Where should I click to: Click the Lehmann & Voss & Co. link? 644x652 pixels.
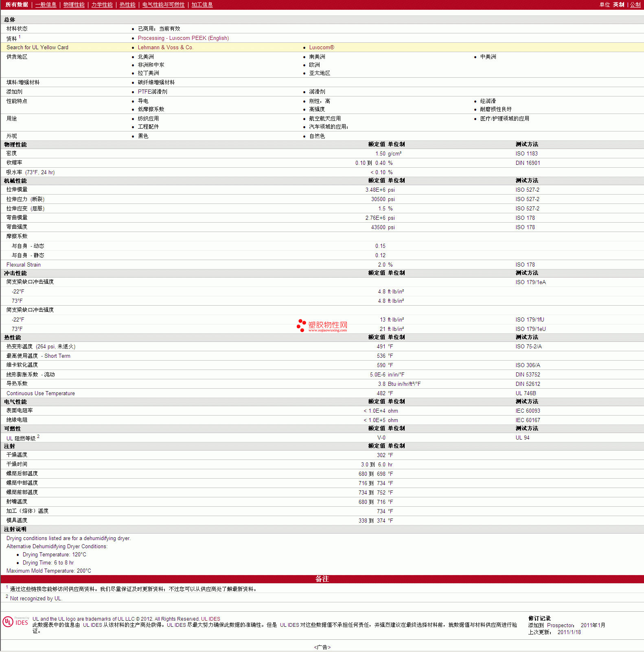pos(165,48)
